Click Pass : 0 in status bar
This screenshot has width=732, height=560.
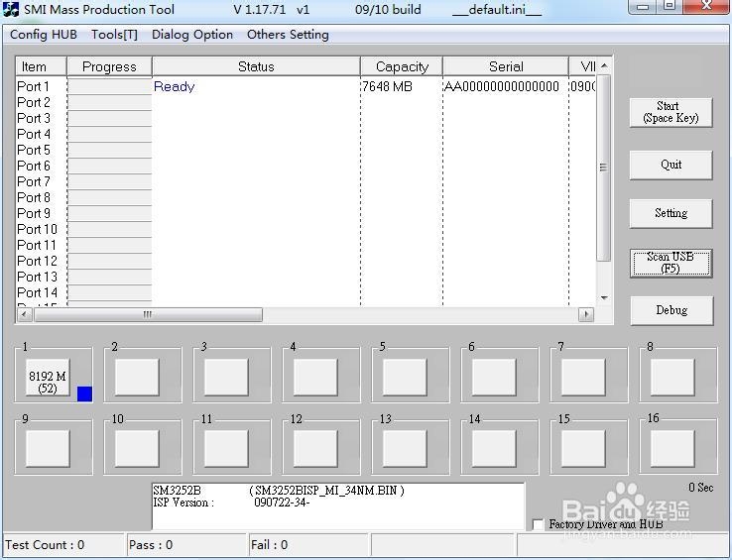(151, 545)
